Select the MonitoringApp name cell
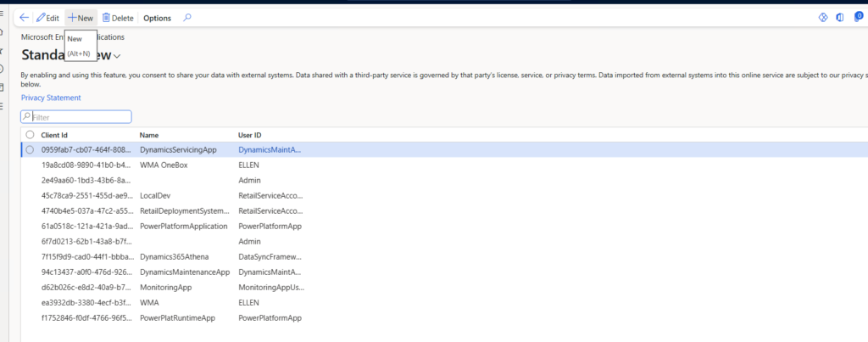The image size is (868, 342). click(166, 288)
